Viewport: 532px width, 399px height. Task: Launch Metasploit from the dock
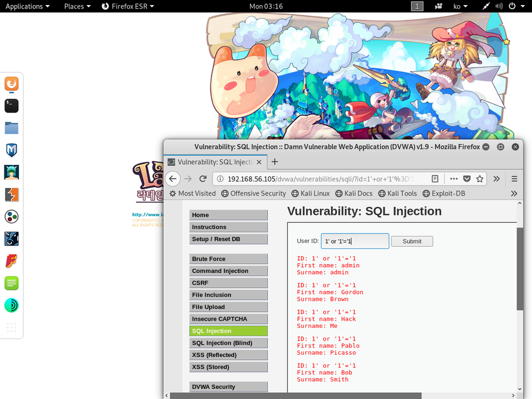point(11,150)
